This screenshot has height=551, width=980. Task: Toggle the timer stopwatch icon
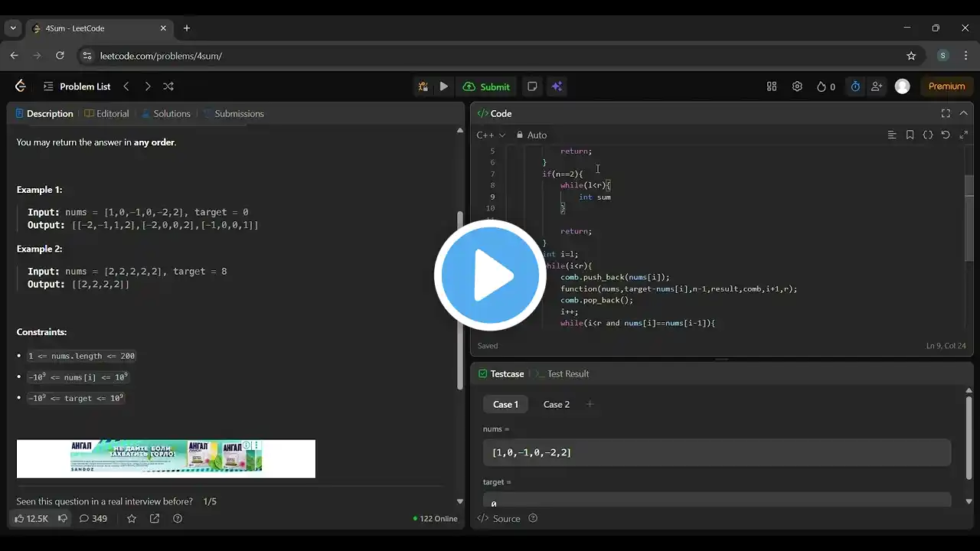pos(855,86)
